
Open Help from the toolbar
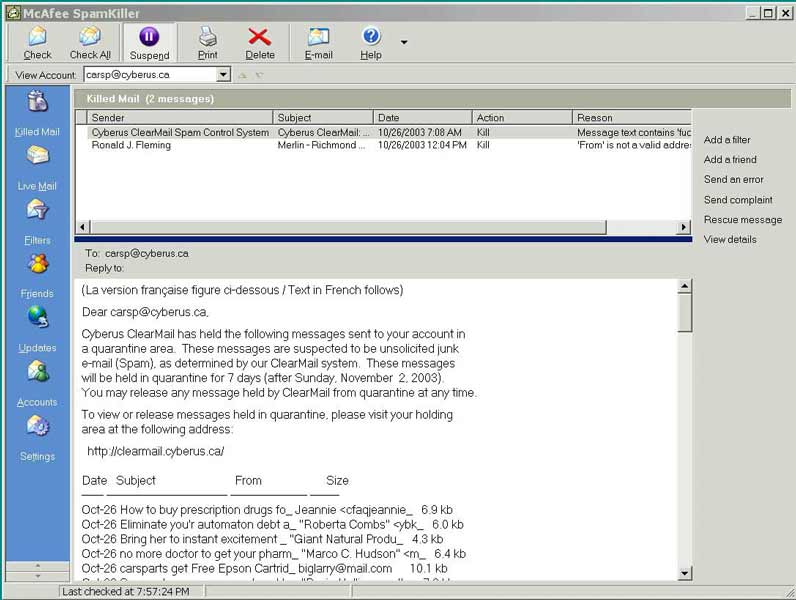(371, 42)
